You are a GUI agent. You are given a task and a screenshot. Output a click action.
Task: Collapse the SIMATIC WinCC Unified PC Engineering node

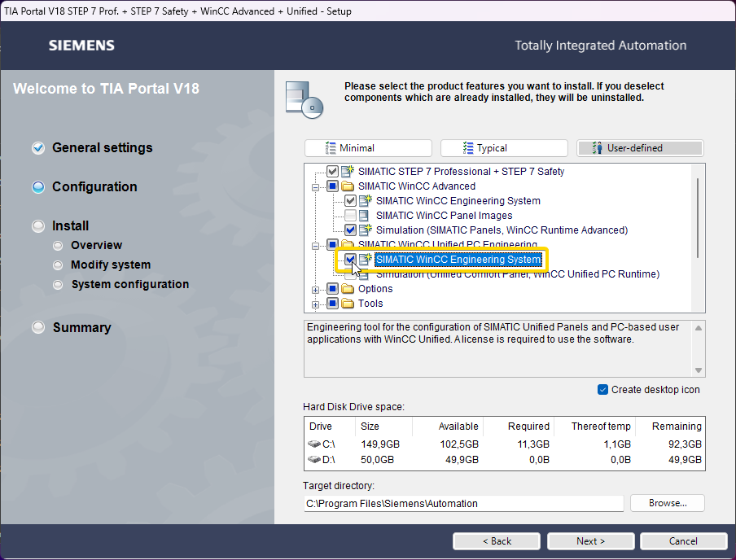[315, 246]
